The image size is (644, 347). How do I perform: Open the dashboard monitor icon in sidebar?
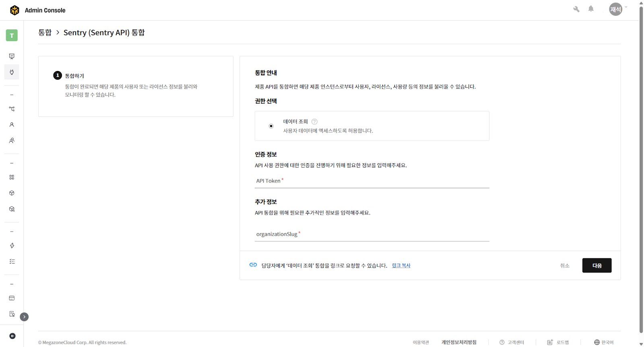(x=12, y=56)
